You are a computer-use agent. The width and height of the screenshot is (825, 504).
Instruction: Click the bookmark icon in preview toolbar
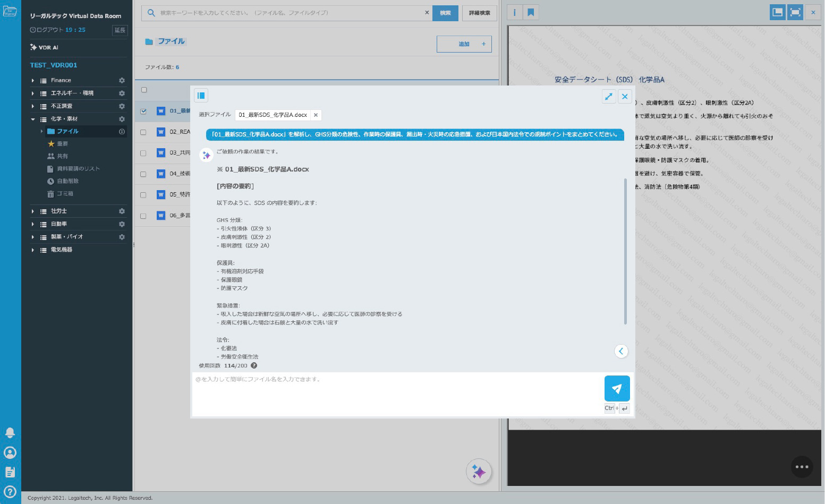tap(531, 12)
